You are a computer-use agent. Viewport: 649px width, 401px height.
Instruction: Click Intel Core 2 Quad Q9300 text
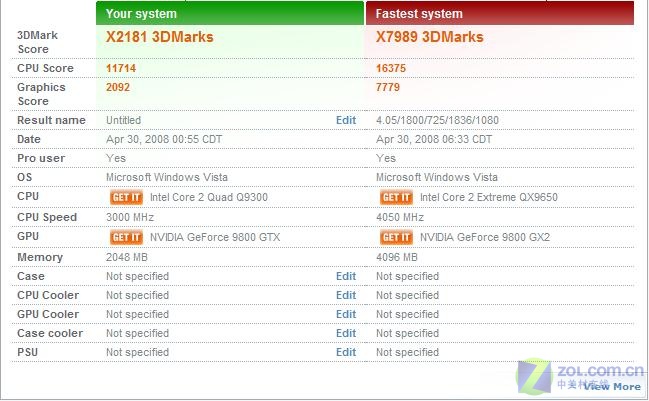[x=209, y=197]
